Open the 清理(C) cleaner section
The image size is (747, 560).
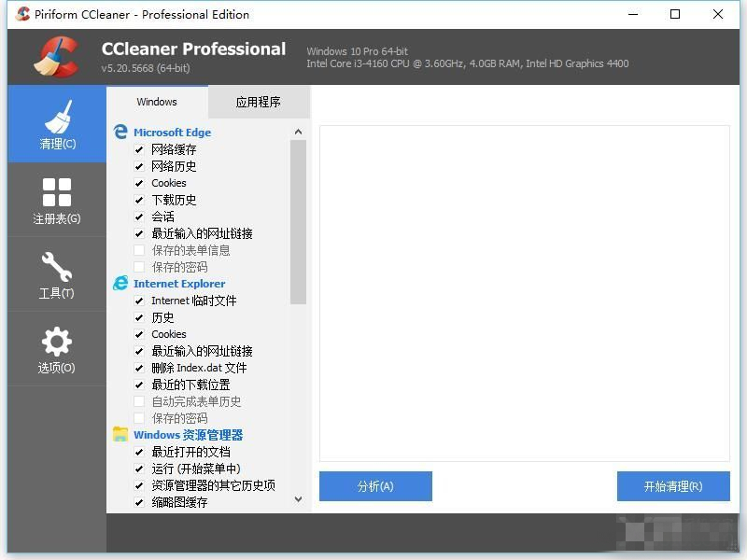tap(57, 124)
